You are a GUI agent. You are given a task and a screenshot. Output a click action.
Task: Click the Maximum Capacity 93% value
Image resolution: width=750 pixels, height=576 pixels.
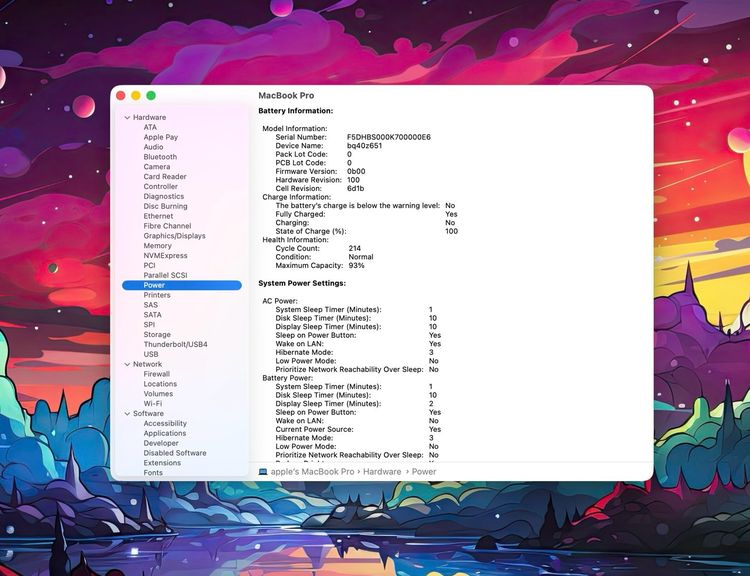coord(356,266)
